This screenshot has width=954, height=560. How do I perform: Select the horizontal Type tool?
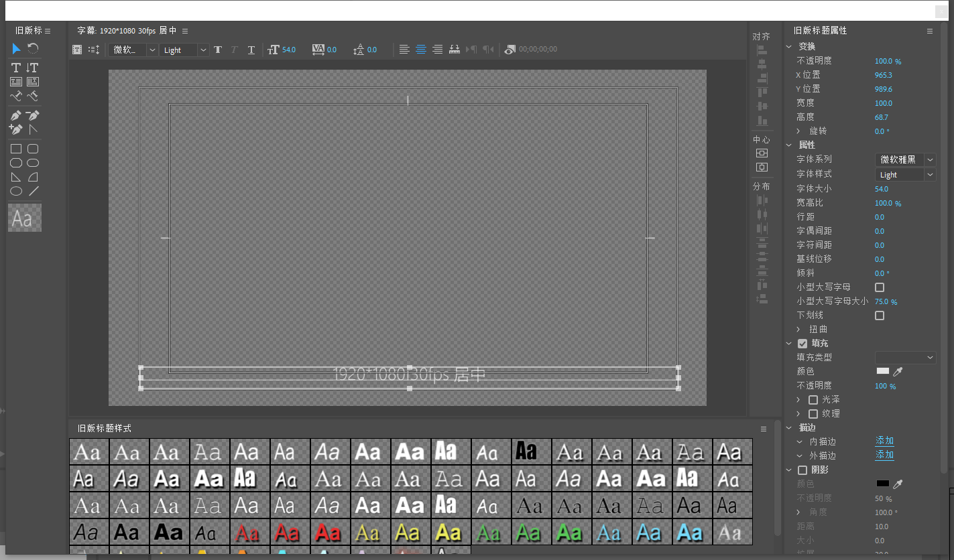(16, 68)
